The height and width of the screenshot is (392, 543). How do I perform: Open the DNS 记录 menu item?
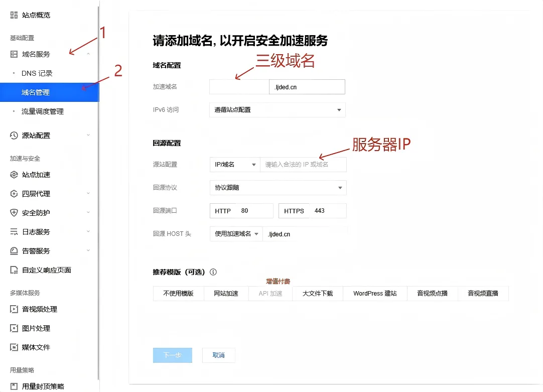[x=37, y=73]
